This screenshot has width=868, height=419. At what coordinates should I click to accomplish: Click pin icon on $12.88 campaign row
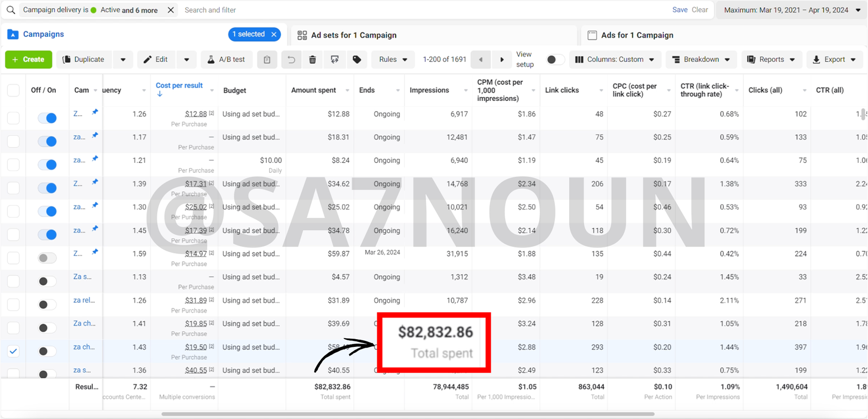click(95, 112)
